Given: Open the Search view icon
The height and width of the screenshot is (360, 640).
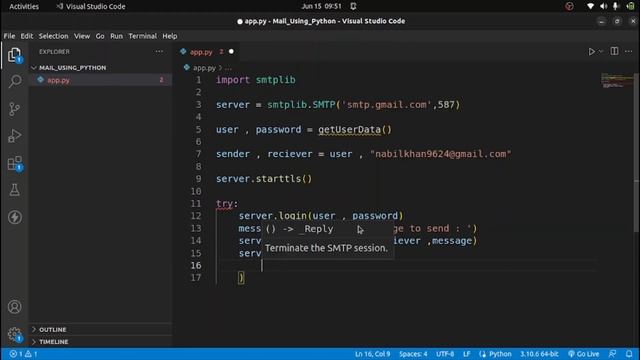Looking at the screenshot, I should point(15,81).
